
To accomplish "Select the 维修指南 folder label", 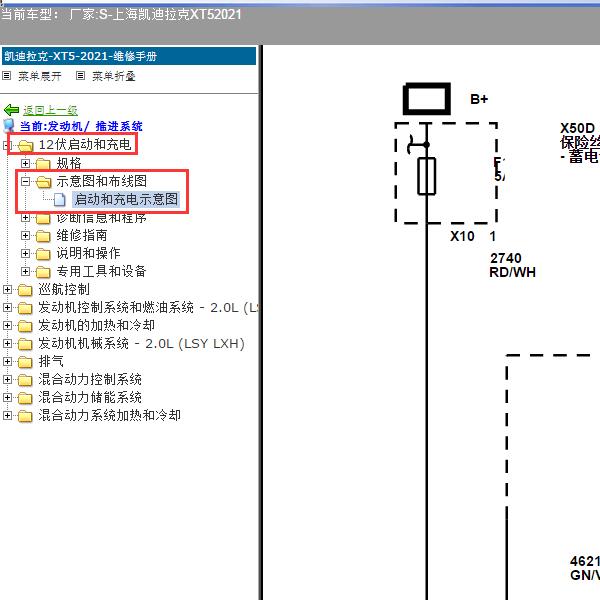I will point(82,235).
